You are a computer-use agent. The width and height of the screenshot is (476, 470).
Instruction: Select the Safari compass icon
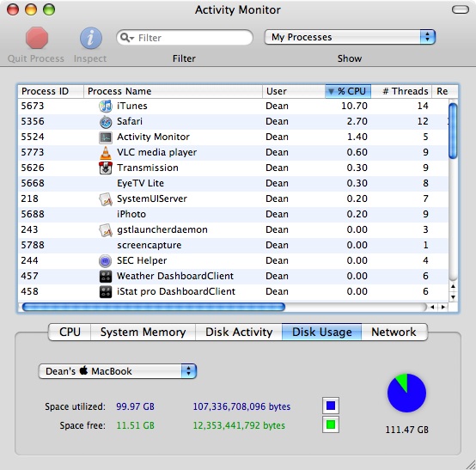[x=106, y=121]
